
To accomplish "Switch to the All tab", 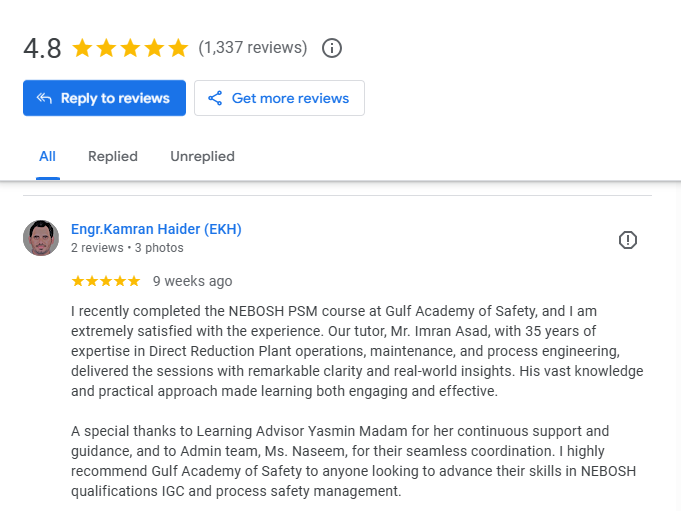I will (47, 156).
